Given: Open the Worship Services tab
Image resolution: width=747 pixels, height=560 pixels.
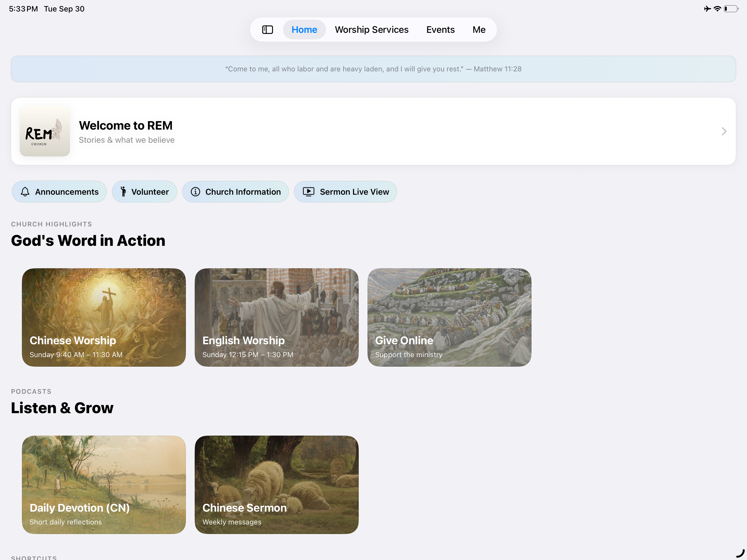Looking at the screenshot, I should [x=372, y=30].
